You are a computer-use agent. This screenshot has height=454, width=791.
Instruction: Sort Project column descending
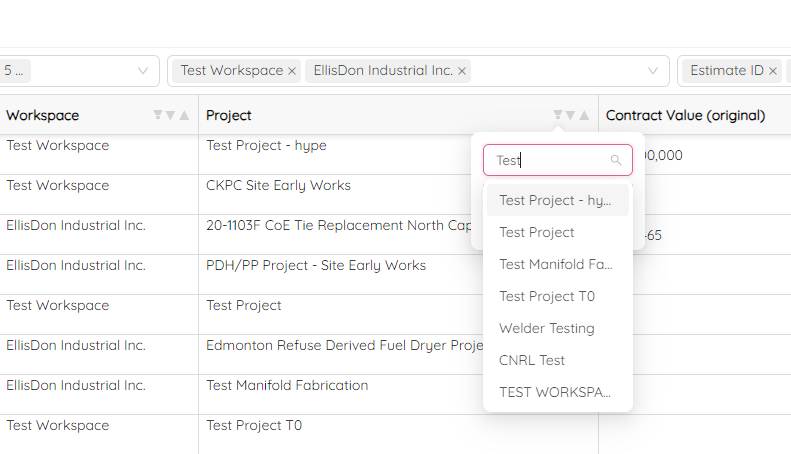coord(571,116)
